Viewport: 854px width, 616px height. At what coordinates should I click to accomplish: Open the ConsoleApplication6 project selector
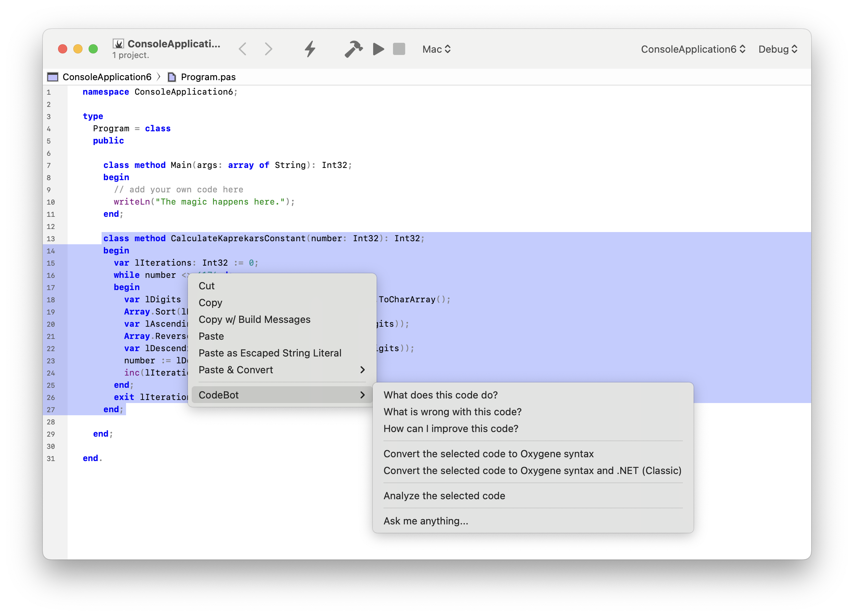pos(693,49)
